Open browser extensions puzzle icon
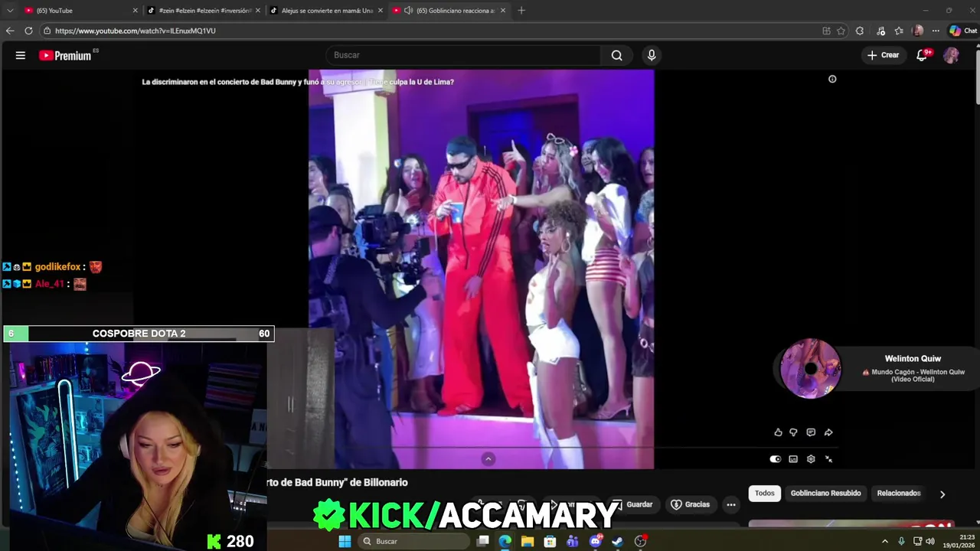Screen dimensions: 980x551 pyautogui.click(x=860, y=31)
